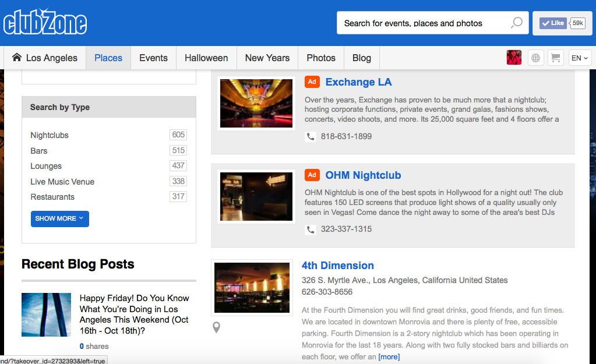Click the clubZone logo
This screenshot has height=364, width=596.
[45, 22]
